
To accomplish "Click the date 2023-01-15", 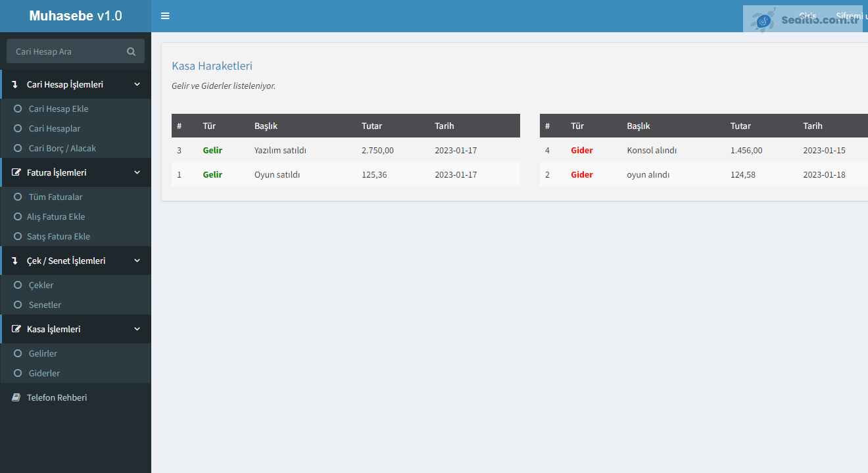I will click(x=824, y=150).
